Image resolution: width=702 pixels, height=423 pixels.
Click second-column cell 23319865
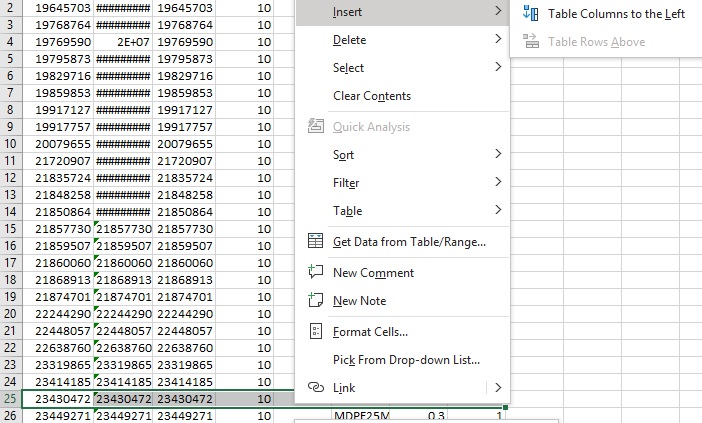(x=123, y=365)
